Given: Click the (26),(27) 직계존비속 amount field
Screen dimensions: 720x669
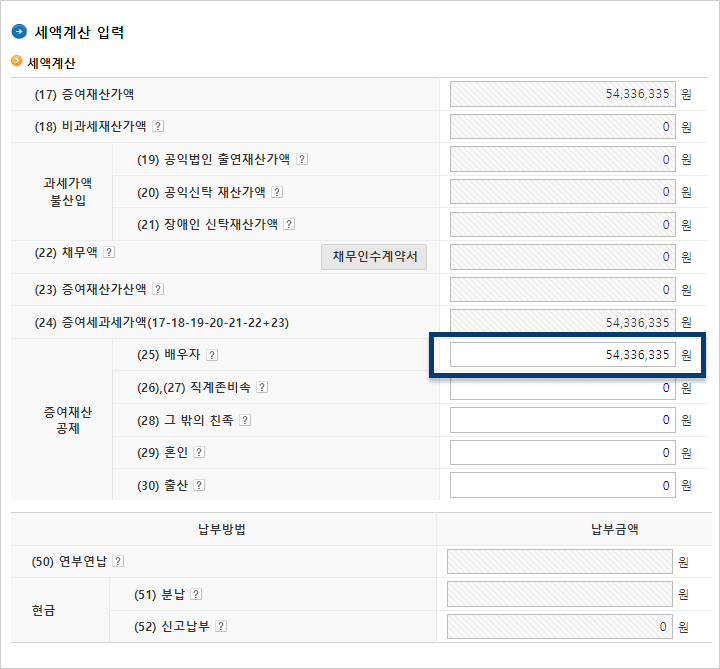Looking at the screenshot, I should 562,388.
